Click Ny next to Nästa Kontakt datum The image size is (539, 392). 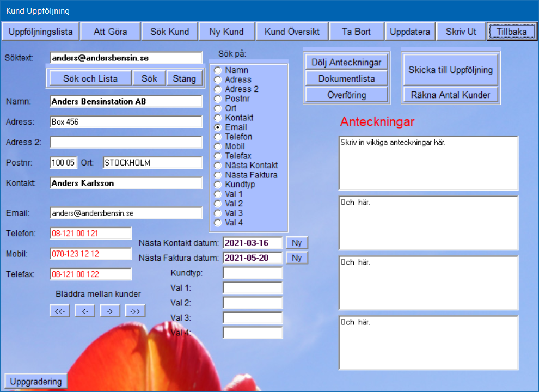[296, 243]
